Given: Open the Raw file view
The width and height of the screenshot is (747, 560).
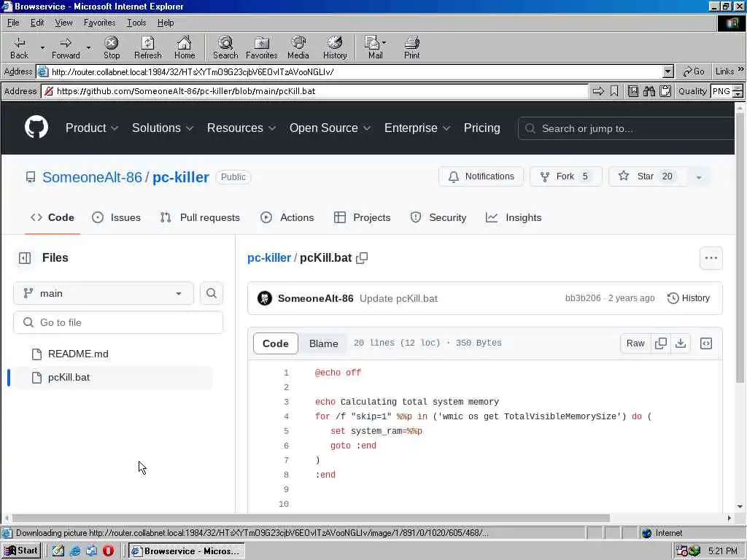Looking at the screenshot, I should click(x=635, y=343).
